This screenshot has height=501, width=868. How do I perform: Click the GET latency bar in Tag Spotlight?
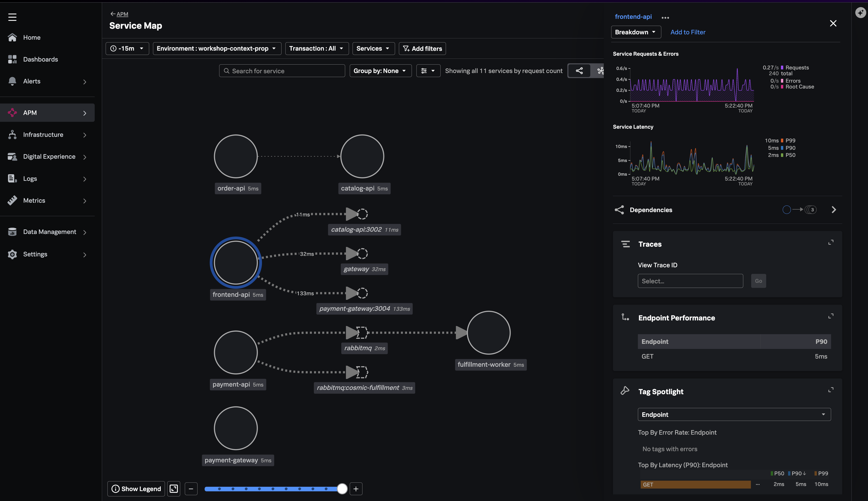[695, 484]
